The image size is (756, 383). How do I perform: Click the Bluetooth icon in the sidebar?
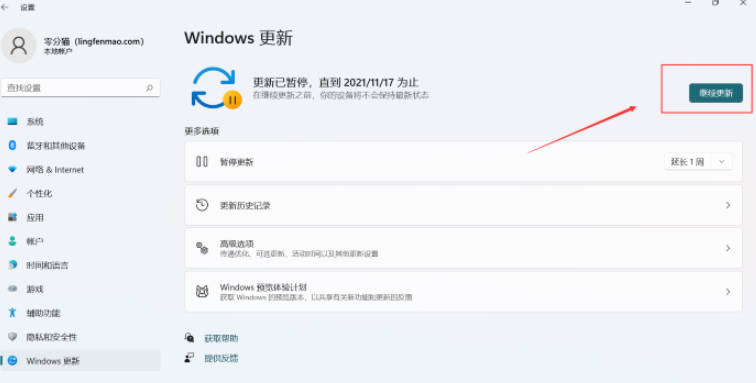(13, 145)
